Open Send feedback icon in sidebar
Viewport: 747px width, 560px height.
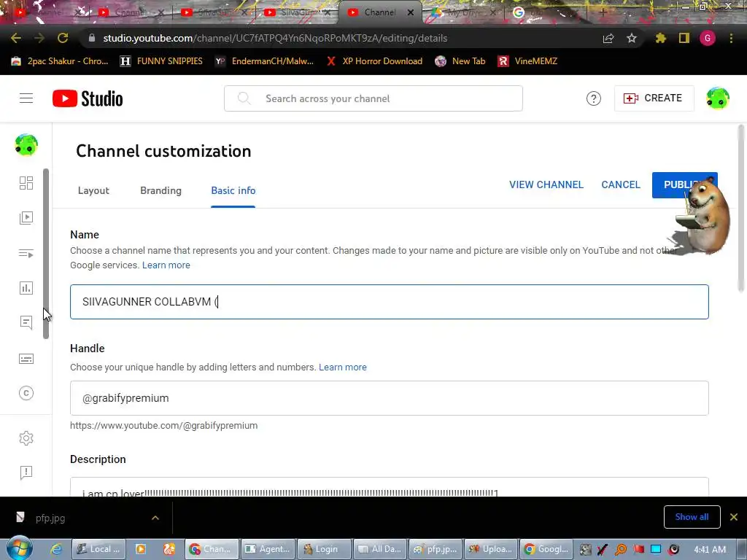[26, 472]
